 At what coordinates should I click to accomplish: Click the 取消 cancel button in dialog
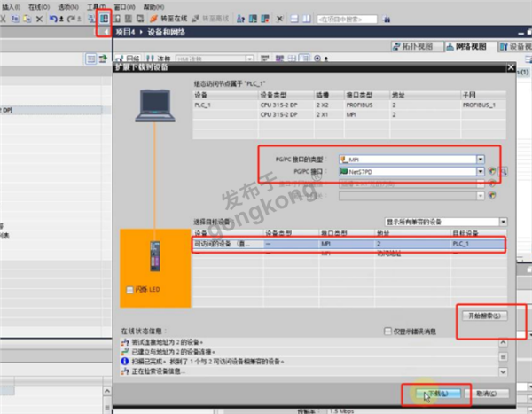click(487, 394)
